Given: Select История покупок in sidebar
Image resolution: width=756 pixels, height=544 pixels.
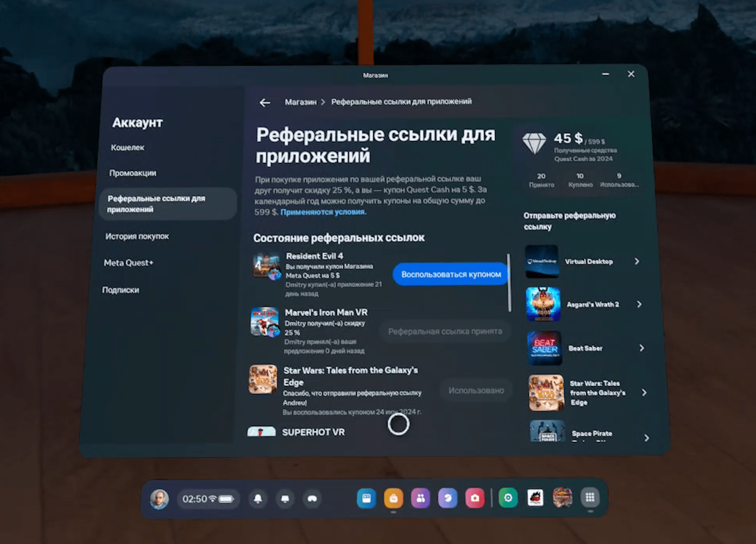Looking at the screenshot, I should point(137,236).
